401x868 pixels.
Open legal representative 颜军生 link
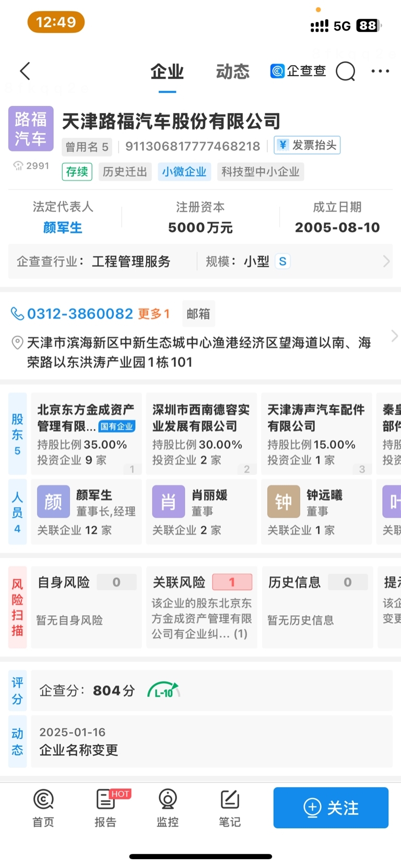(x=63, y=228)
